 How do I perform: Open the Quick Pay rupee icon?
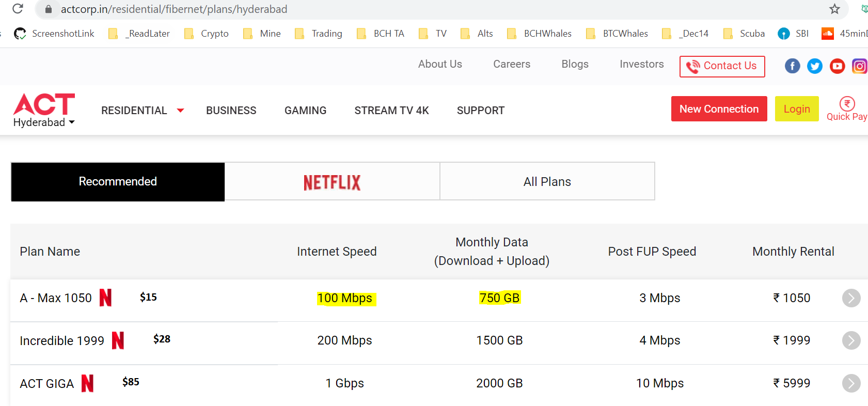[847, 104]
